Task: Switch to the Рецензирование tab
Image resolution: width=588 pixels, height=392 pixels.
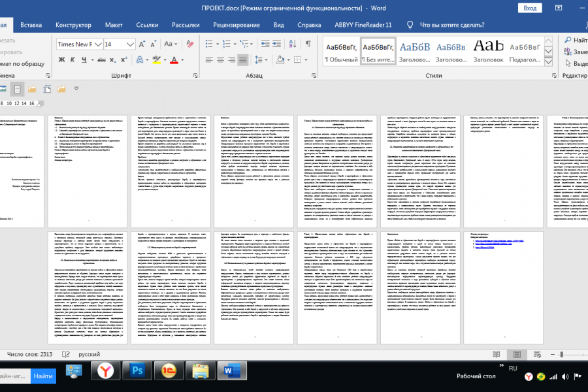Action: (x=237, y=25)
